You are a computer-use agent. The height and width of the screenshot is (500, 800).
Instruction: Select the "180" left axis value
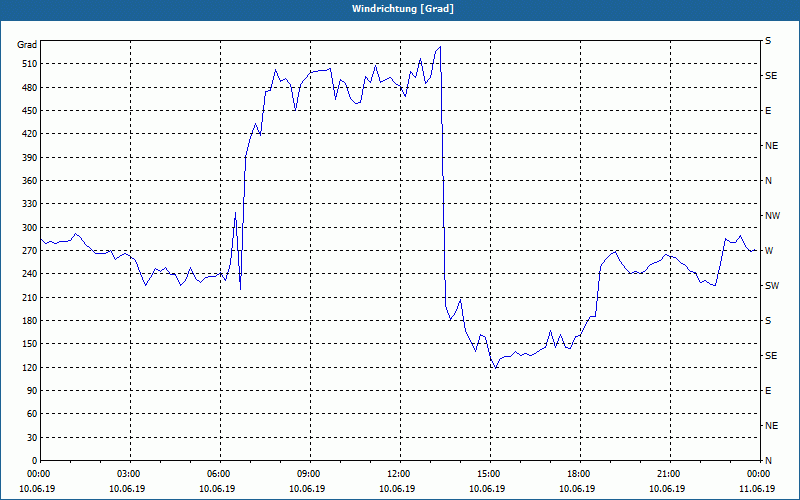tap(30, 321)
